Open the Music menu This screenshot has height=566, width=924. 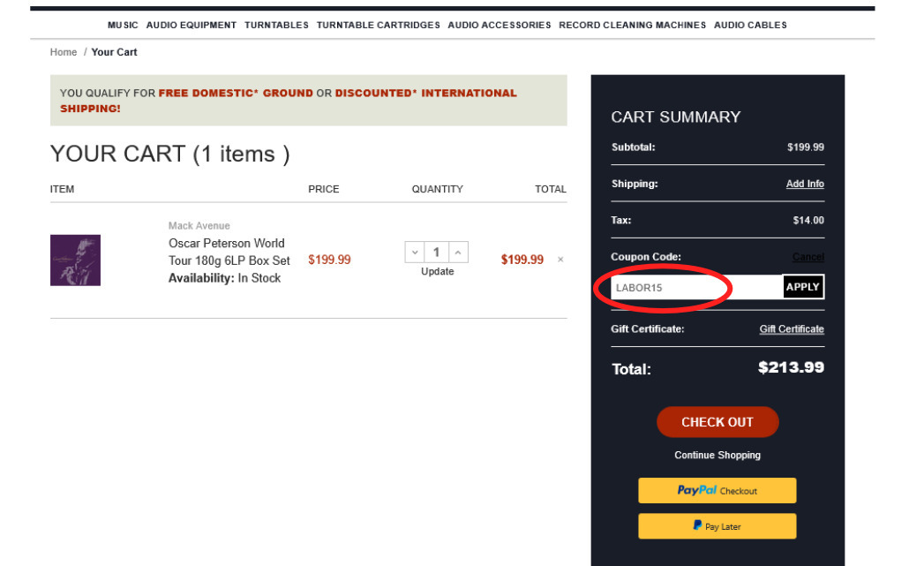click(123, 25)
